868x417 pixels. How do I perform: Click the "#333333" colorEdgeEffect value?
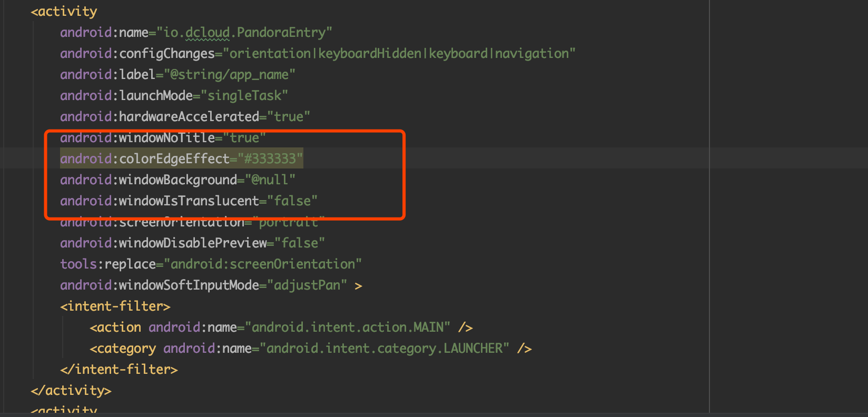pyautogui.click(x=270, y=159)
